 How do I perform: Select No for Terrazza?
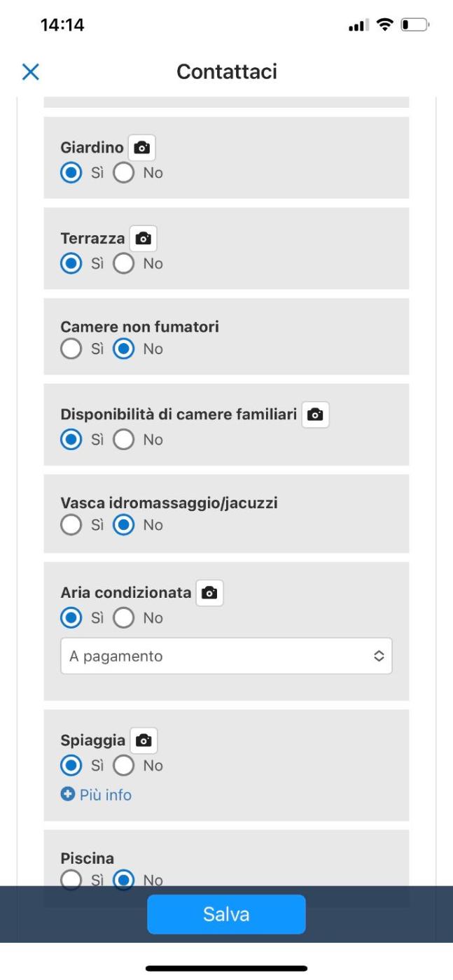click(x=124, y=263)
